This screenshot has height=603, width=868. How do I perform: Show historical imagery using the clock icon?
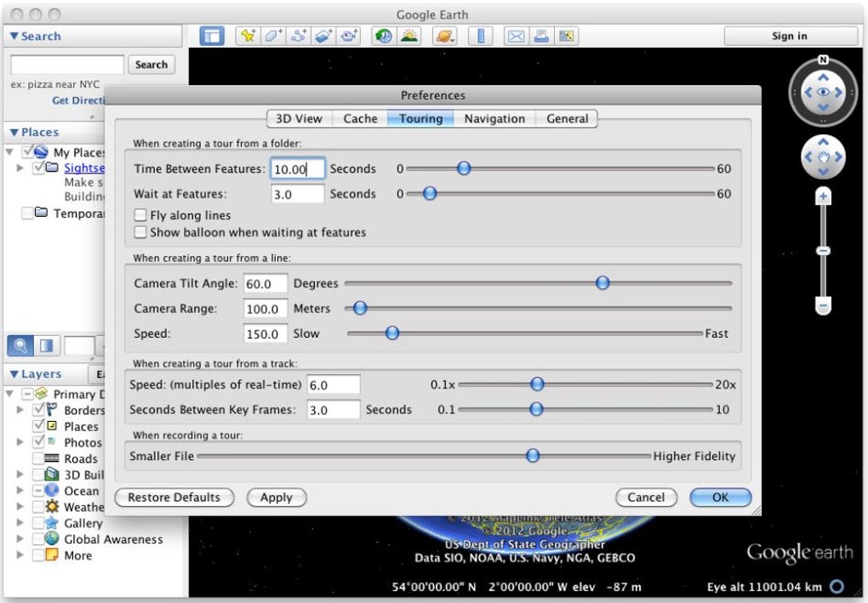pyautogui.click(x=384, y=37)
